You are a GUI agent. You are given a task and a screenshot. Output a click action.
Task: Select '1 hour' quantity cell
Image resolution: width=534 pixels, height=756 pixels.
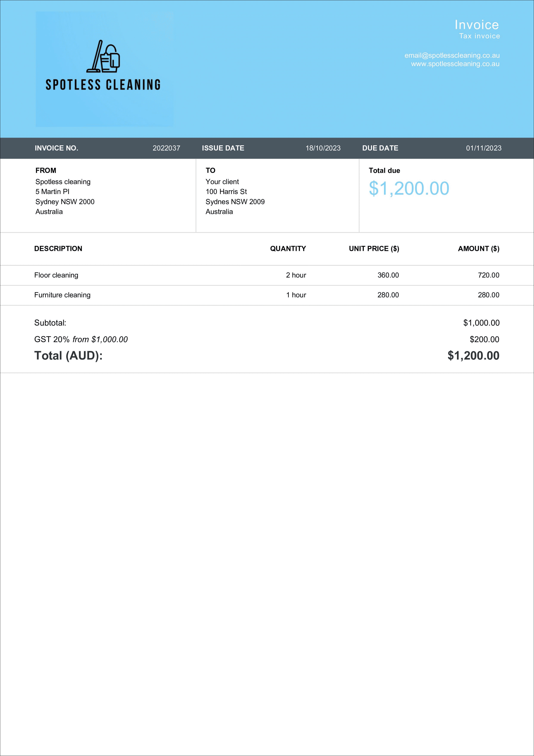[x=296, y=295]
